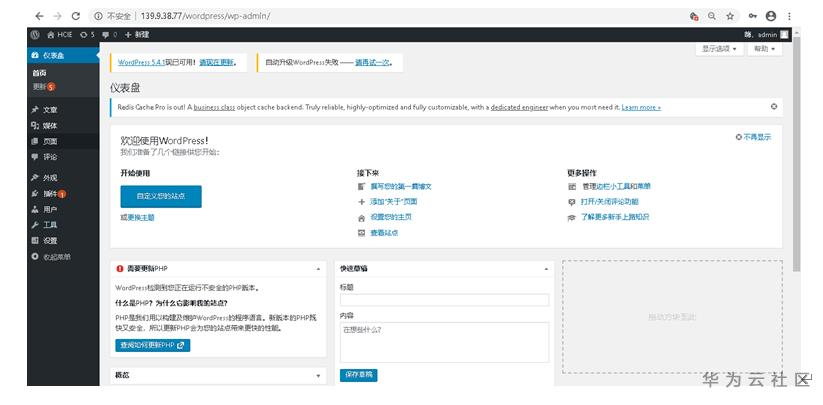Collapse the 快速草稿 widget

(x=546, y=269)
